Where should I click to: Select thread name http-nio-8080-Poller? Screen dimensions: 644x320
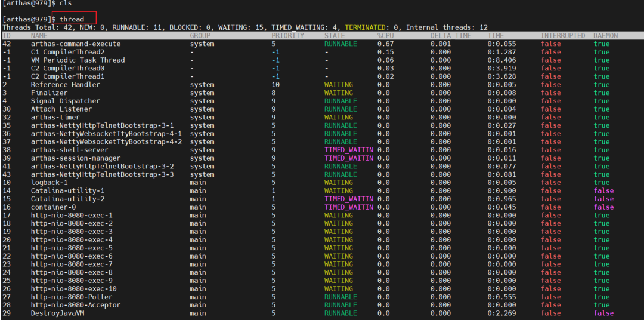tap(72, 297)
